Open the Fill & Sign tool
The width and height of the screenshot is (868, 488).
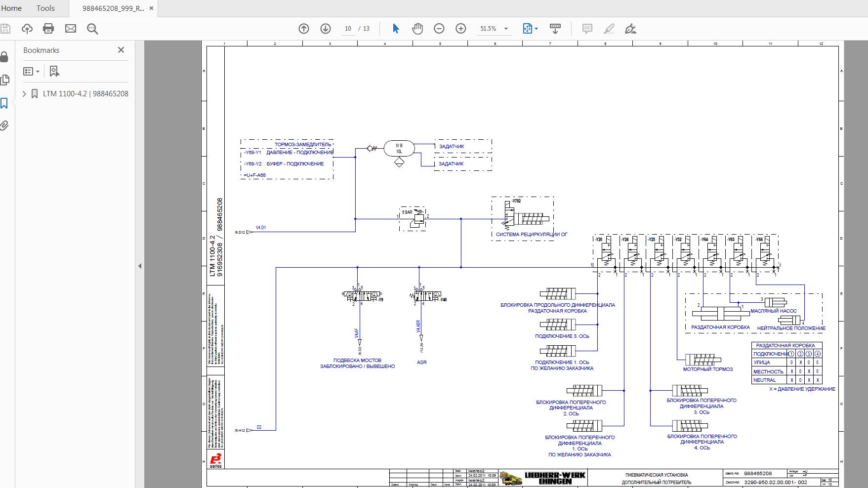tap(630, 29)
